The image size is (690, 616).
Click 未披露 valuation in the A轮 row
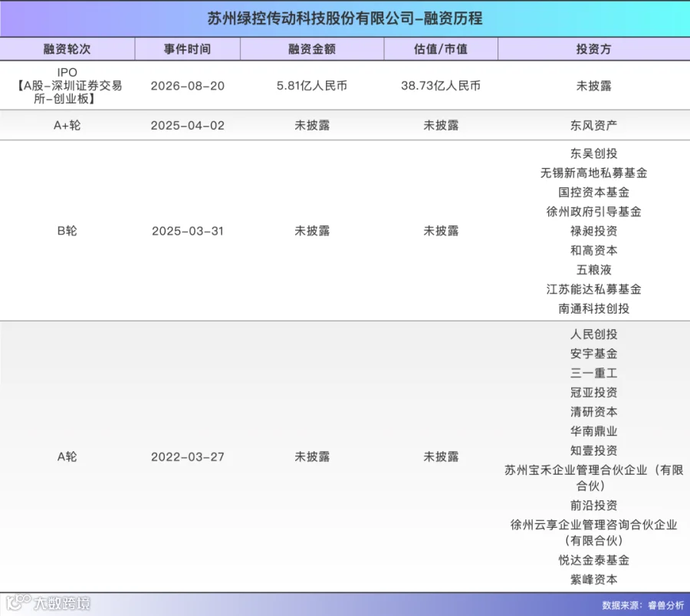(441, 456)
